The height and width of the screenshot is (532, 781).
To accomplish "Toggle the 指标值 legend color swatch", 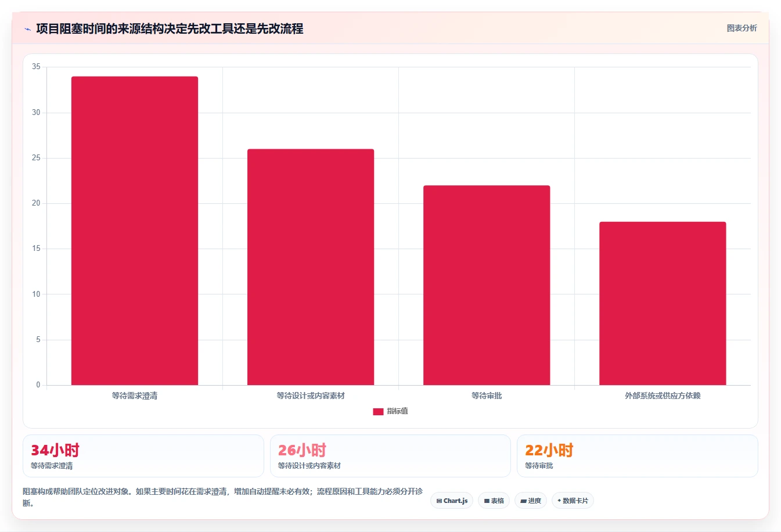I will 378,411.
